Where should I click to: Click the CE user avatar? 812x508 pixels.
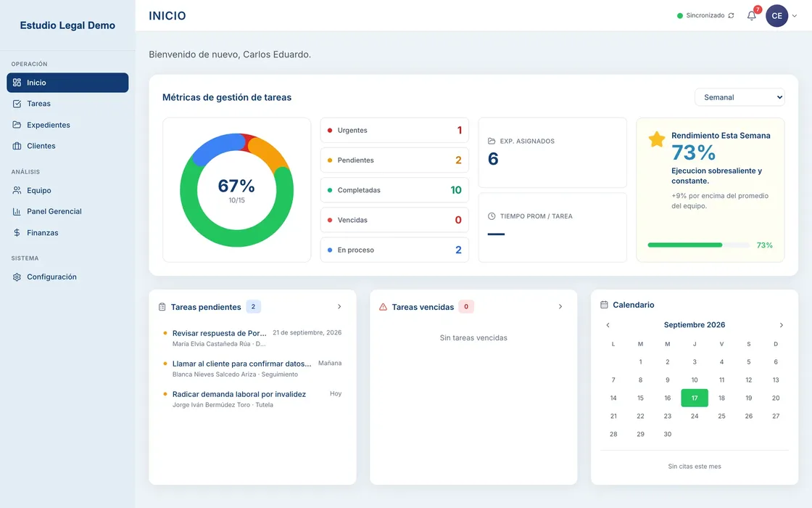[x=776, y=15]
